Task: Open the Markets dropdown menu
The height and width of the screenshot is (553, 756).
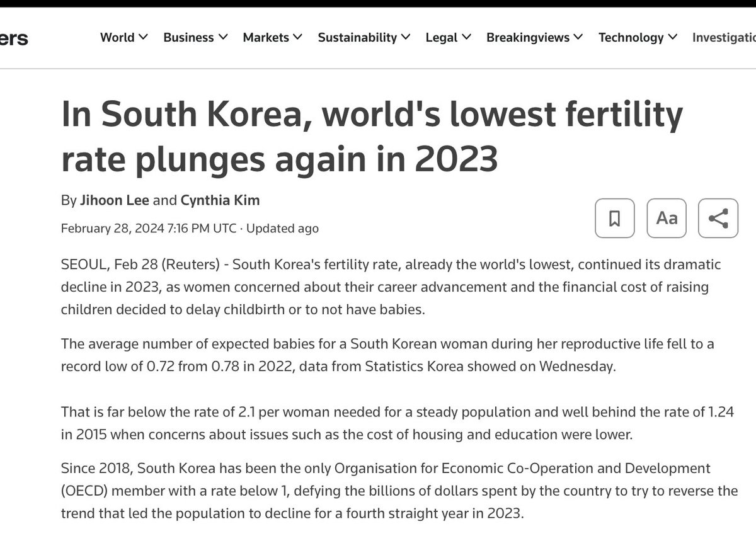Action: coord(298,37)
